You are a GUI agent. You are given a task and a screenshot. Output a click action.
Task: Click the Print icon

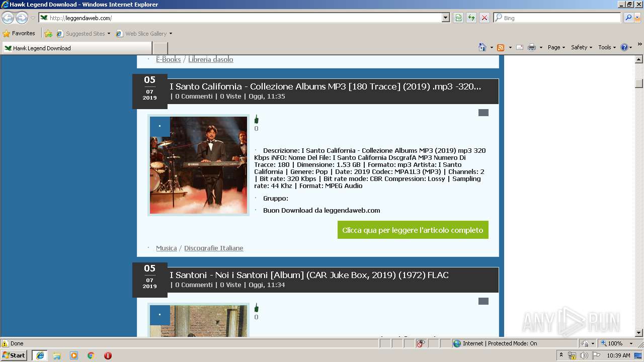(x=532, y=47)
